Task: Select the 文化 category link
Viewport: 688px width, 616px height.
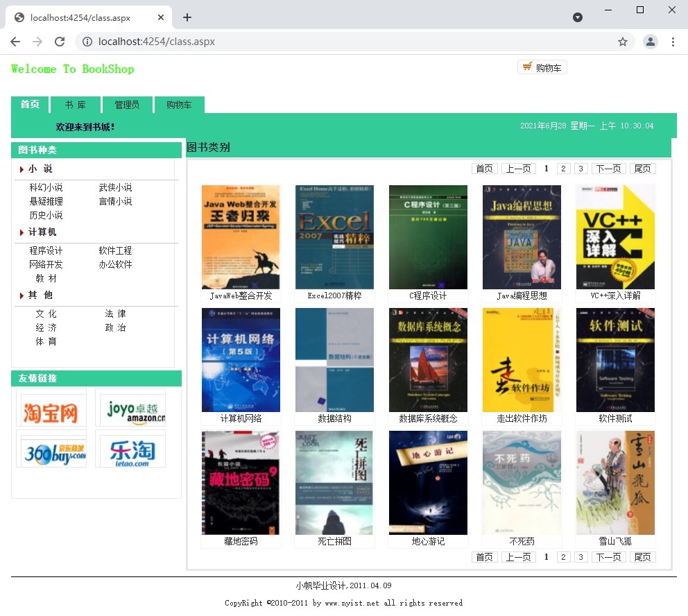Action: (x=46, y=314)
